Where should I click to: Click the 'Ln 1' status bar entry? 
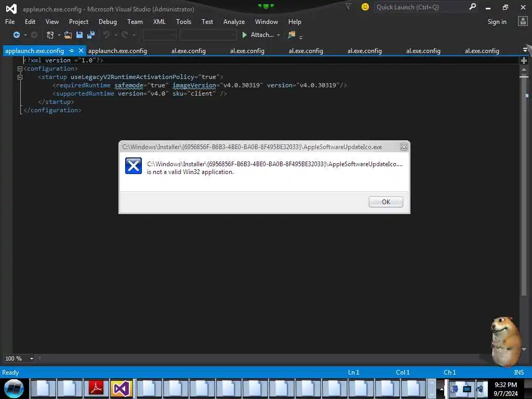(353, 372)
